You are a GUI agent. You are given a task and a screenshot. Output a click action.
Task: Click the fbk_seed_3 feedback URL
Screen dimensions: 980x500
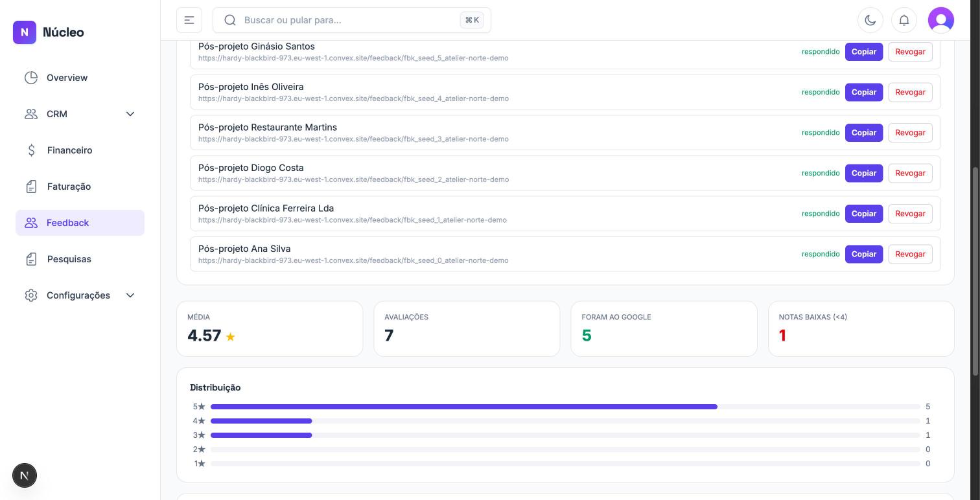(353, 139)
